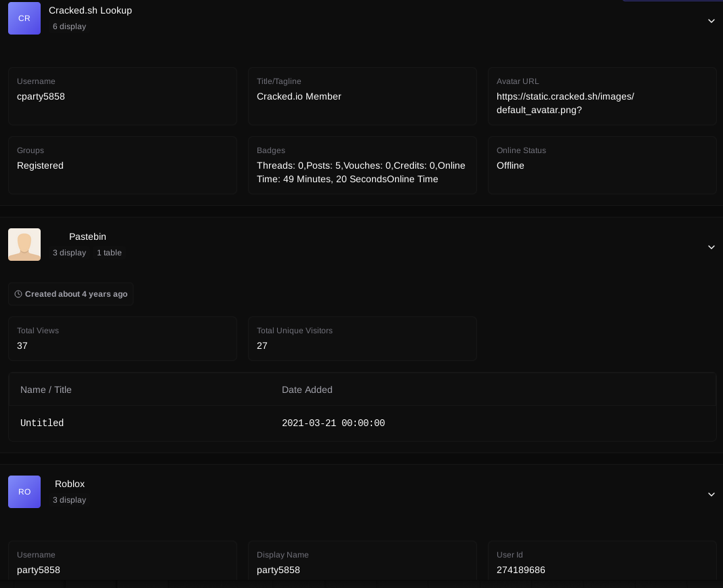
Task: Select the 'Registered' group value
Action: (x=40, y=165)
